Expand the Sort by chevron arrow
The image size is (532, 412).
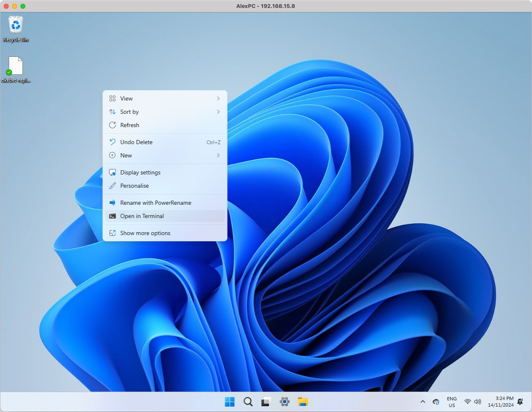pos(218,112)
